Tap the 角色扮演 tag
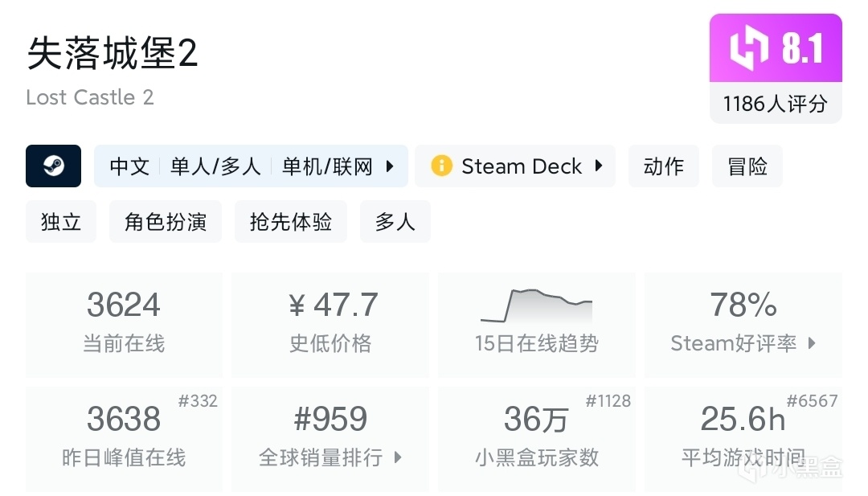 (166, 222)
